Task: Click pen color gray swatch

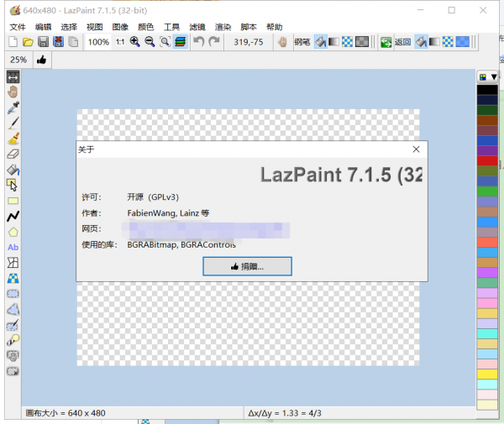Action: 362,42
